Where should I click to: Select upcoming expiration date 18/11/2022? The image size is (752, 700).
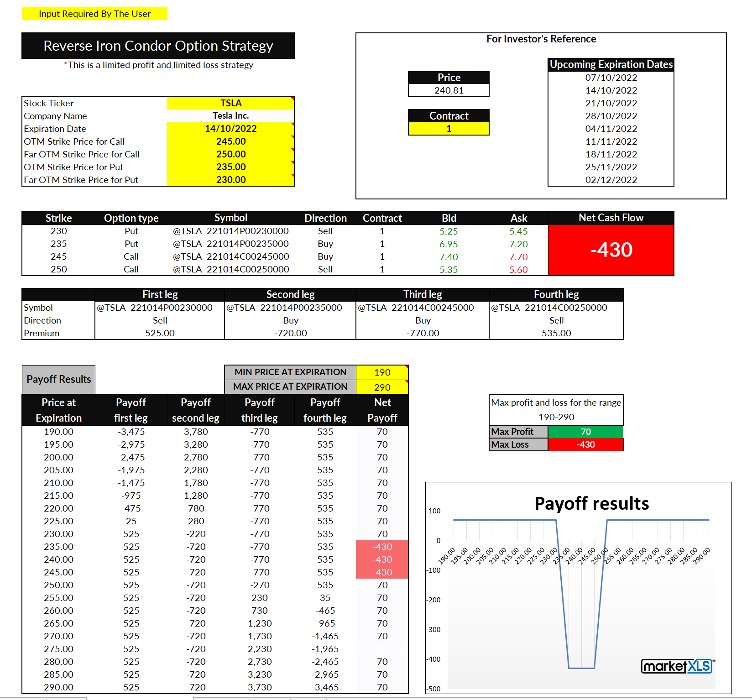(611, 154)
